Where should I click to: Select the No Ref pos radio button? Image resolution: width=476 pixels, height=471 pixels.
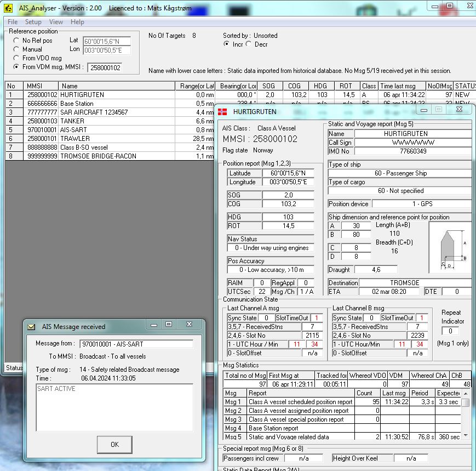click(16, 41)
